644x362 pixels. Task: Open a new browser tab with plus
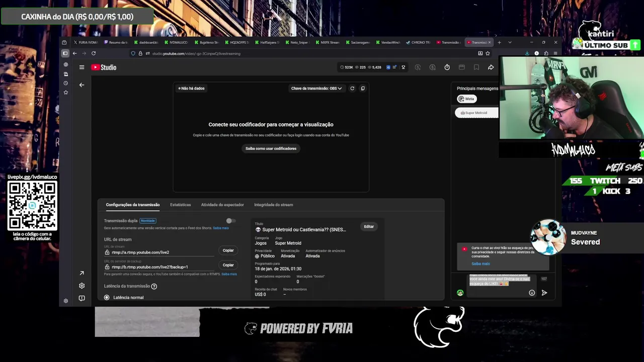(x=499, y=42)
